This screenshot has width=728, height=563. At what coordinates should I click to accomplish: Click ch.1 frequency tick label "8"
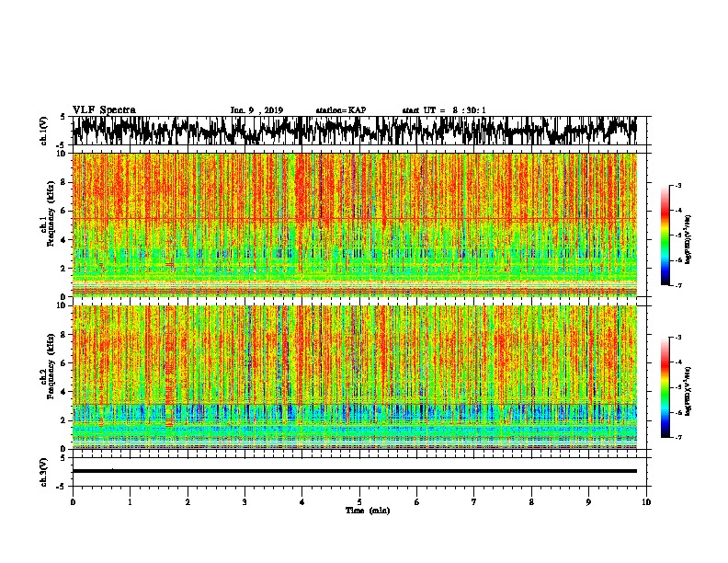click(x=64, y=182)
